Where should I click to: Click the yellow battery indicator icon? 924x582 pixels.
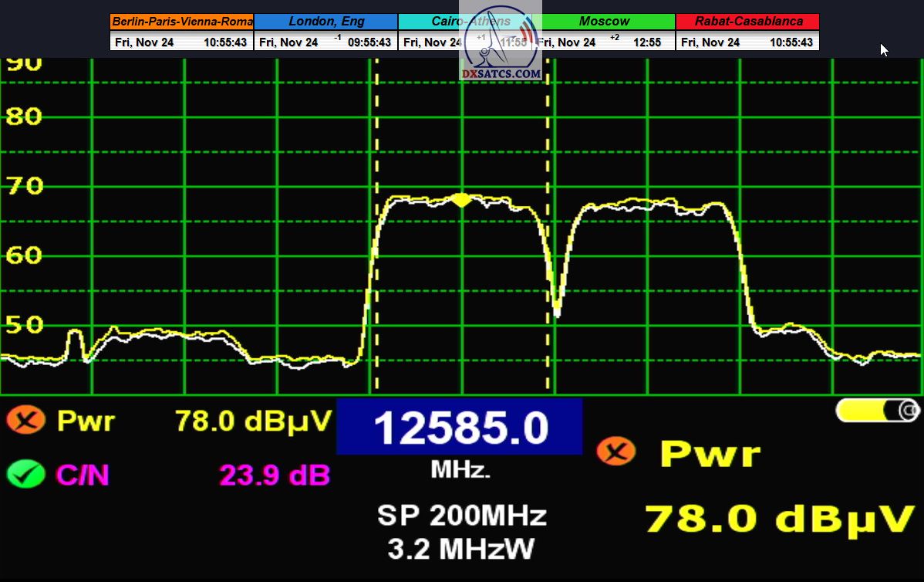coord(877,411)
